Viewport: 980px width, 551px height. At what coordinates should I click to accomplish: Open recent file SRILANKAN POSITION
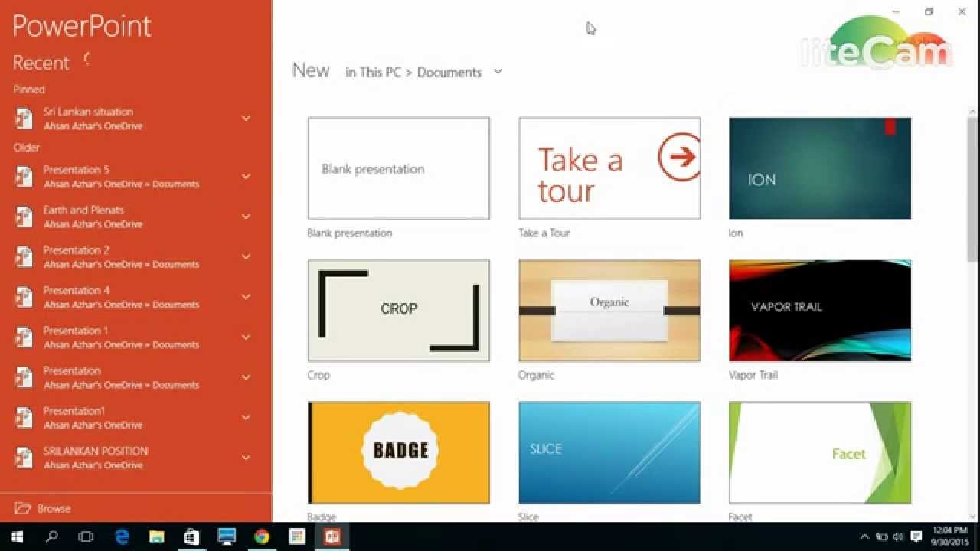[x=136, y=458]
